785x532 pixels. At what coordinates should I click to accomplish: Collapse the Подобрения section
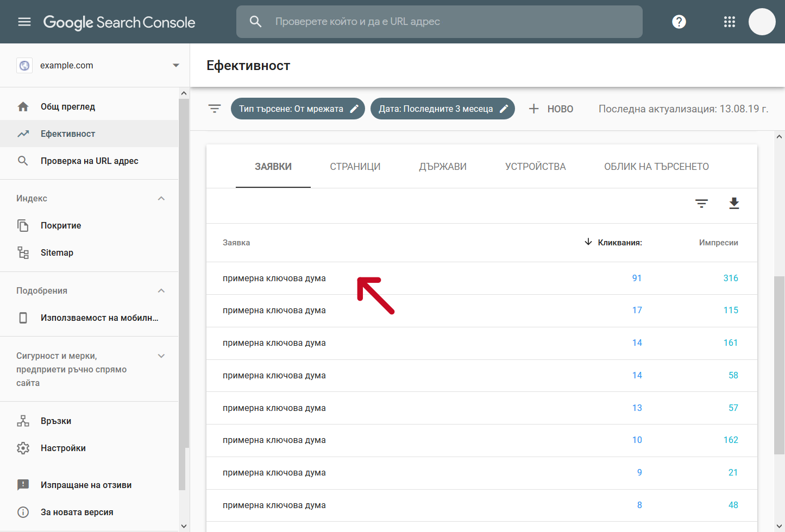click(x=161, y=291)
